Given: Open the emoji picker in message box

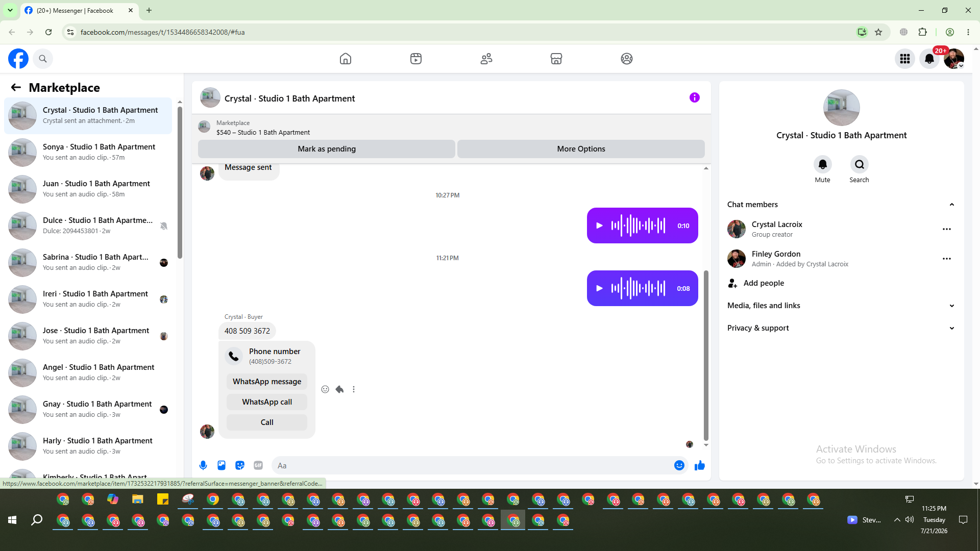Looking at the screenshot, I should coord(679,465).
